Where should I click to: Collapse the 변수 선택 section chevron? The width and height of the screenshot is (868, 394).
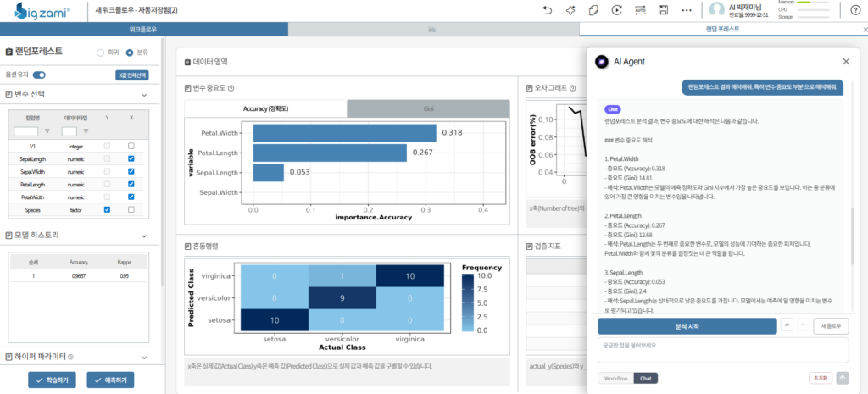click(144, 95)
